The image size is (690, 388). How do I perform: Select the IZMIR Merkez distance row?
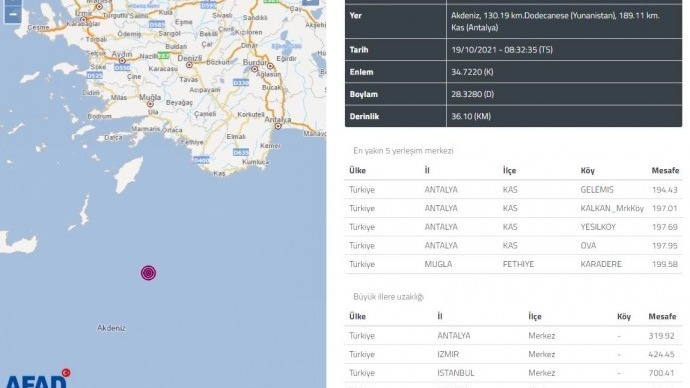514,354
